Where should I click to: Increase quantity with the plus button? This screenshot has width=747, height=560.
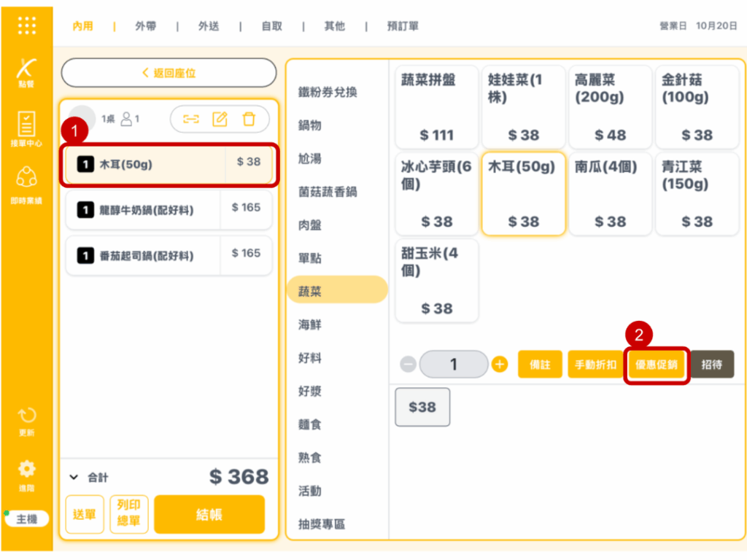tap(500, 364)
